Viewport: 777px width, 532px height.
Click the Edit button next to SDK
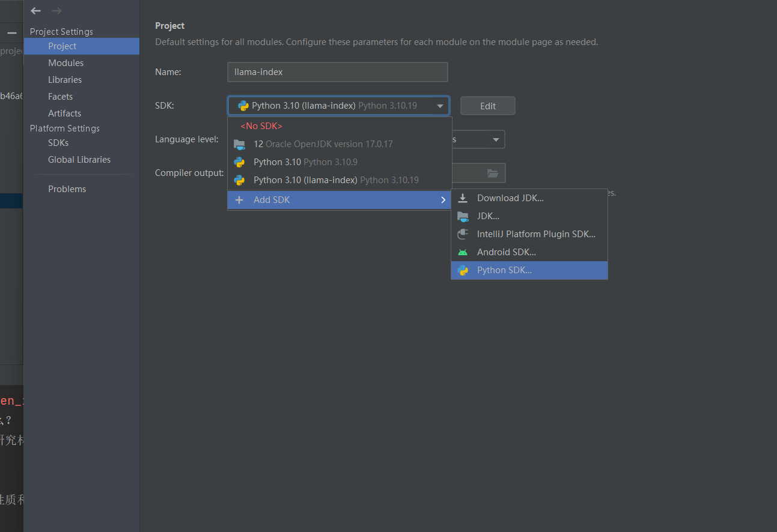click(488, 106)
